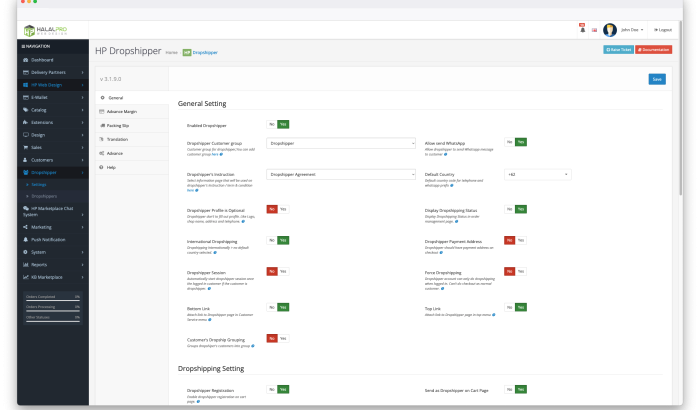Viewport: 700px width, 410px height.
Task: Click the John Doe avatar picture
Action: tap(609, 30)
